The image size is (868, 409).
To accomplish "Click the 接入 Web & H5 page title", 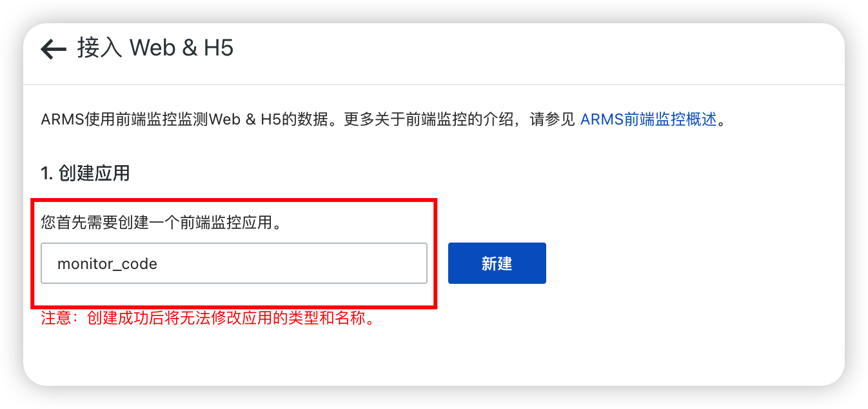I will point(155,48).
